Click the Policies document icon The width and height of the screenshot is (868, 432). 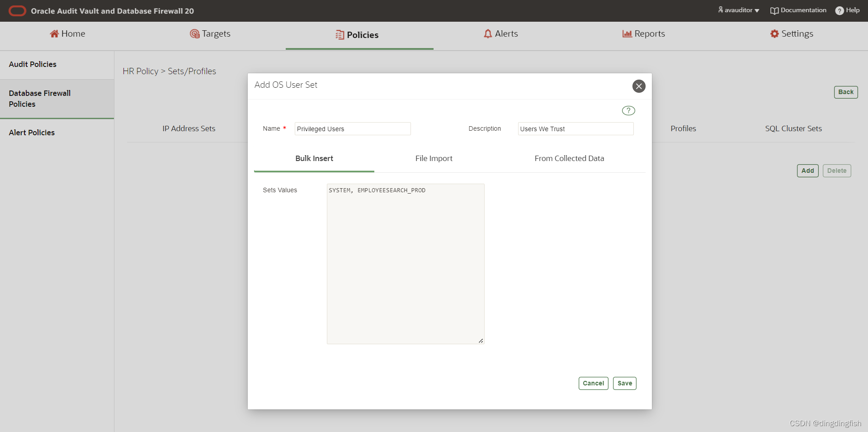340,35
